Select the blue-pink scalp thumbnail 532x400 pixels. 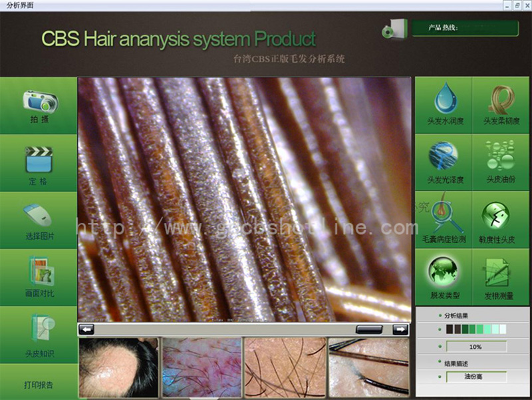coord(201,367)
